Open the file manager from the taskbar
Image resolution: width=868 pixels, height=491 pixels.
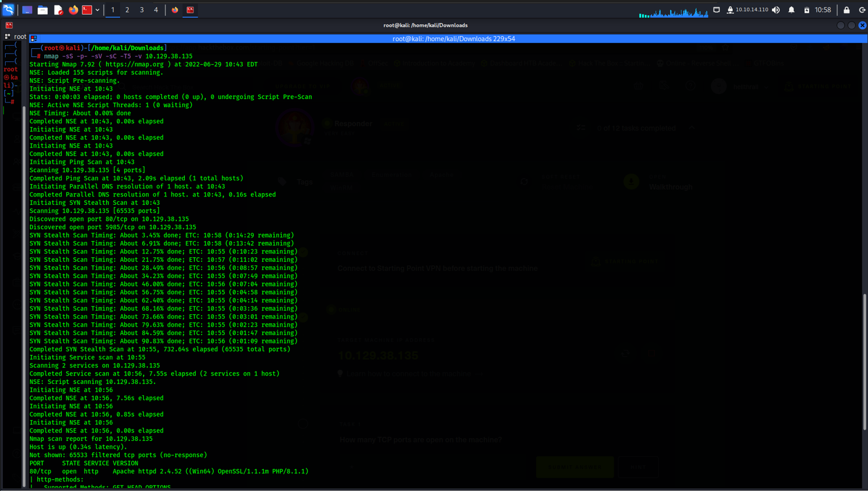pyautogui.click(x=43, y=10)
